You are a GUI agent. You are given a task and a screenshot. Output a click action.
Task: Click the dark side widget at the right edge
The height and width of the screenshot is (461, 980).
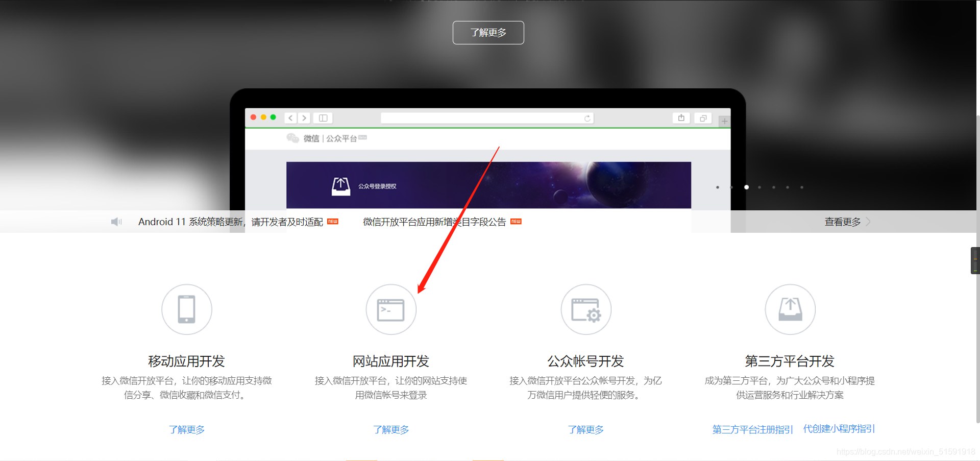[975, 260]
